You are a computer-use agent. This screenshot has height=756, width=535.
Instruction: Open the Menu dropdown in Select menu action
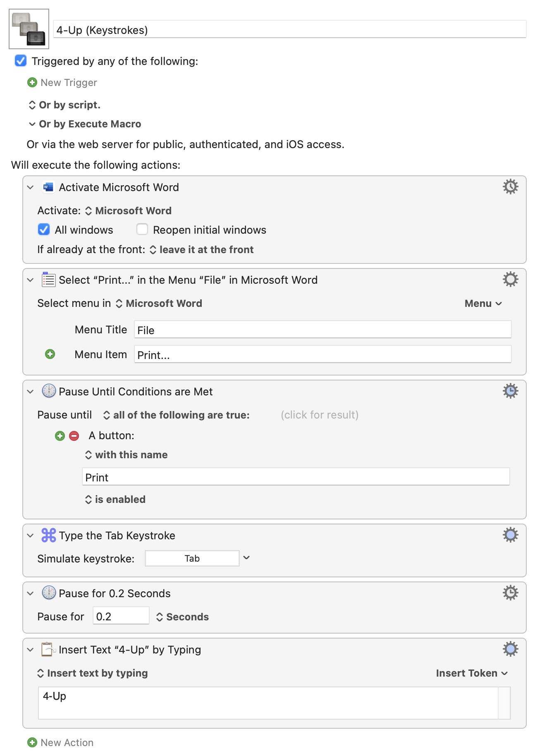[x=483, y=304]
